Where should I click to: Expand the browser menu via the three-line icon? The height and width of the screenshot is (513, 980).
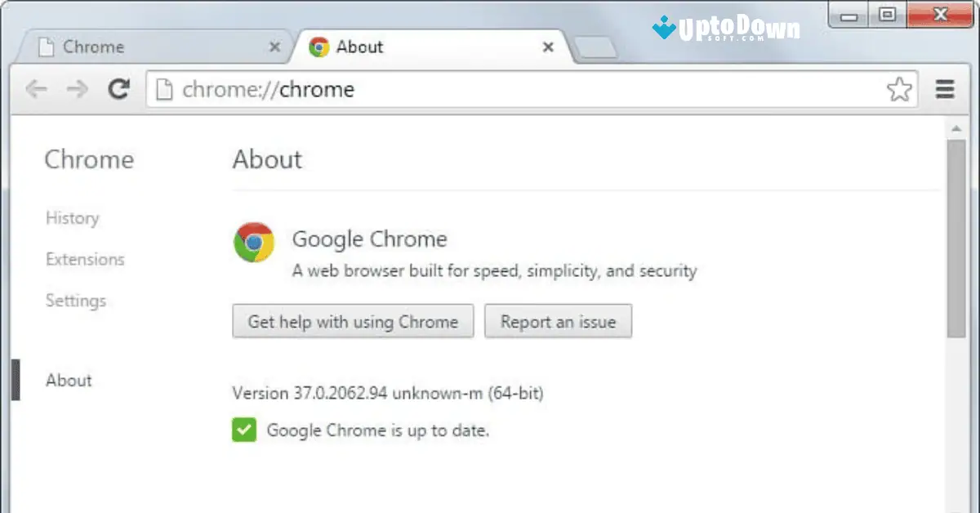(945, 89)
